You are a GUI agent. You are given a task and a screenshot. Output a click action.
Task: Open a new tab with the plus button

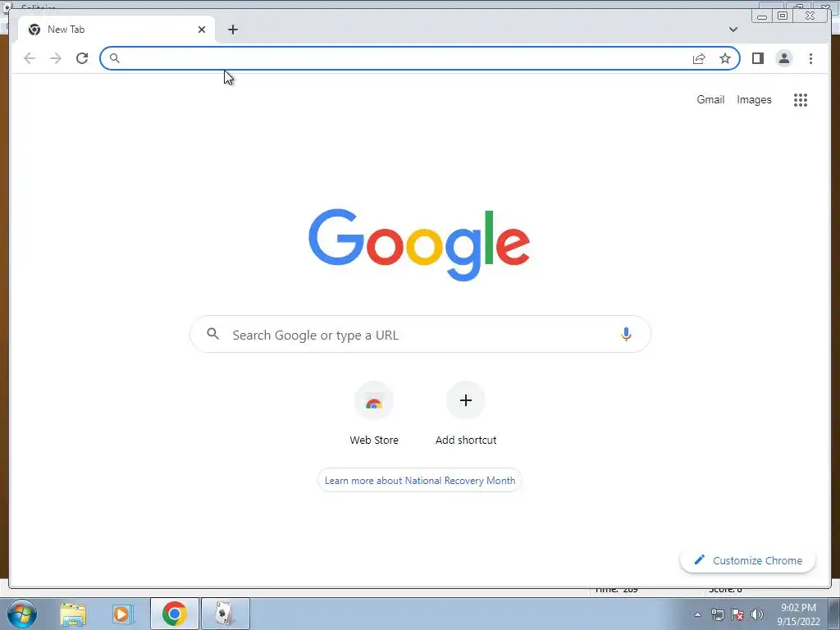tap(232, 30)
